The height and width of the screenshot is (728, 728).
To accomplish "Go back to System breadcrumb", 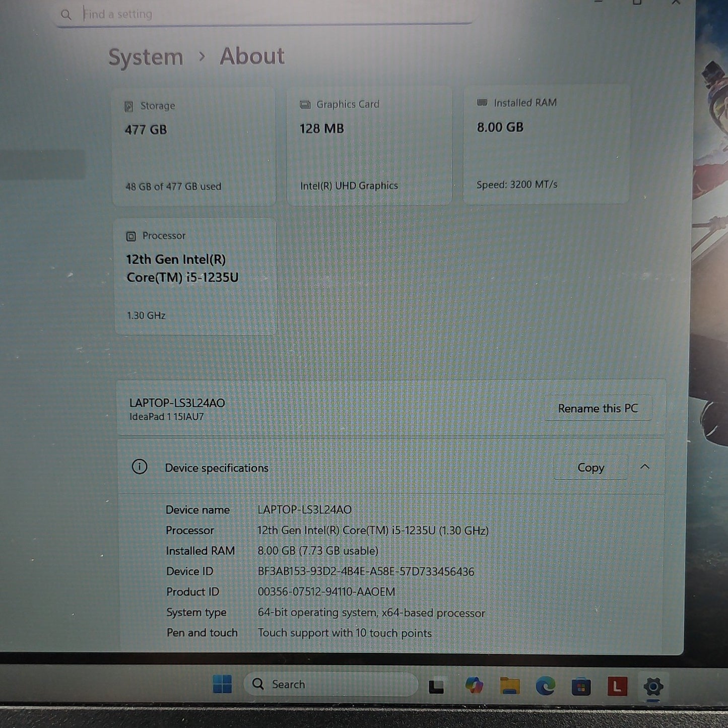I will point(146,57).
